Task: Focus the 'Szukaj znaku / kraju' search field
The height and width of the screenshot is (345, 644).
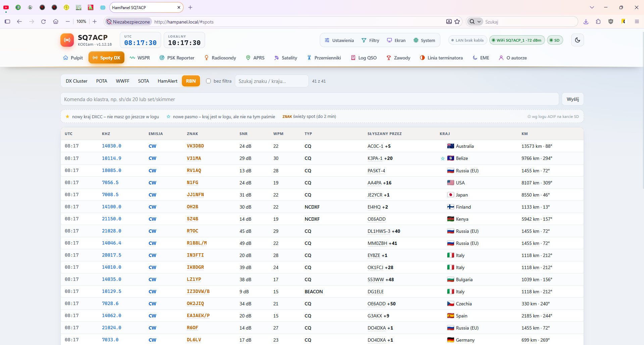Action: [271, 81]
